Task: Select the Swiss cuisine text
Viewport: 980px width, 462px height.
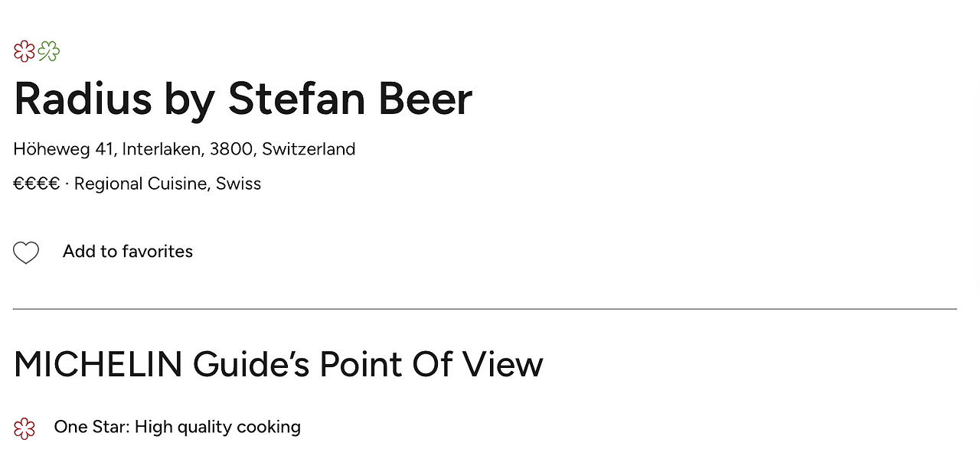Action: [238, 184]
